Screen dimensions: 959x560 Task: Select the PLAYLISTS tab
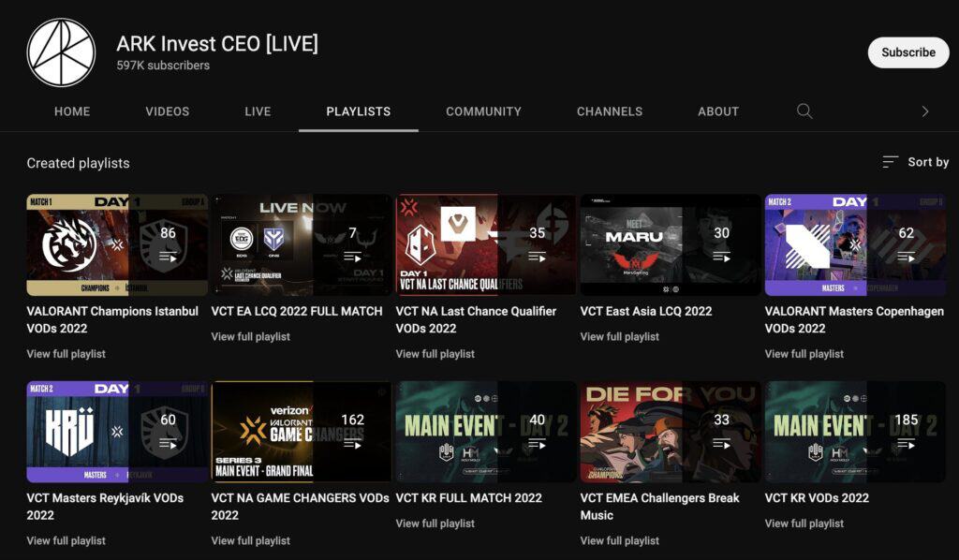pos(359,111)
